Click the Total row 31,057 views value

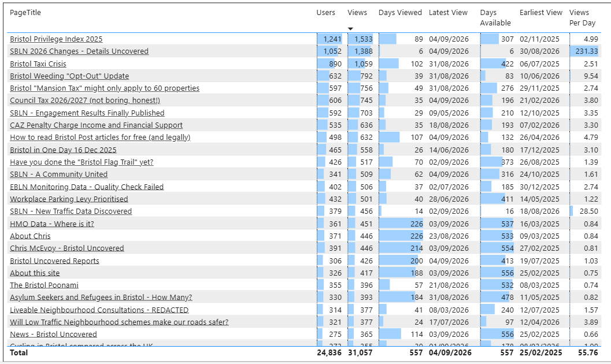pyautogui.click(x=360, y=352)
